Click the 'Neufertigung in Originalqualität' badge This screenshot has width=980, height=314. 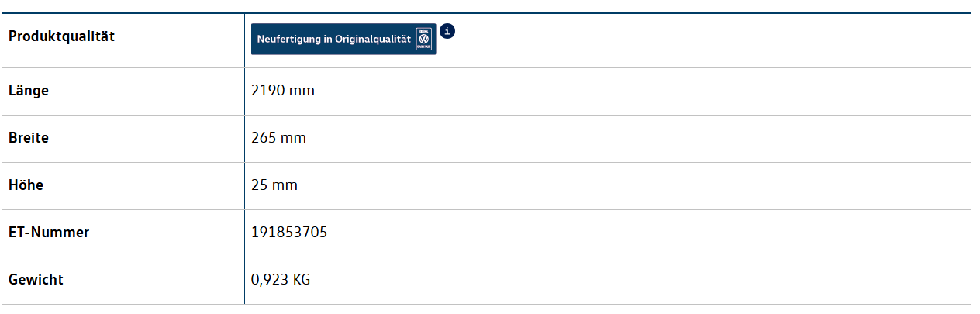click(343, 40)
